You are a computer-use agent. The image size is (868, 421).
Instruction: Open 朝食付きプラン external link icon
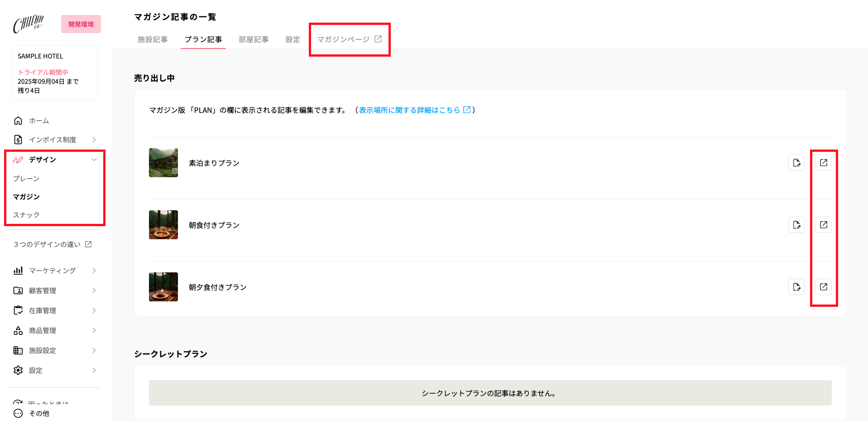pyautogui.click(x=823, y=225)
